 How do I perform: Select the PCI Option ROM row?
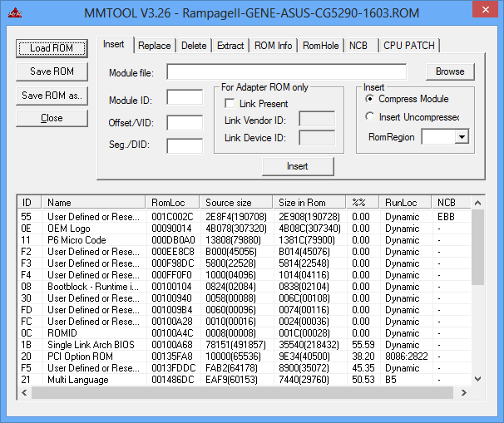245,357
